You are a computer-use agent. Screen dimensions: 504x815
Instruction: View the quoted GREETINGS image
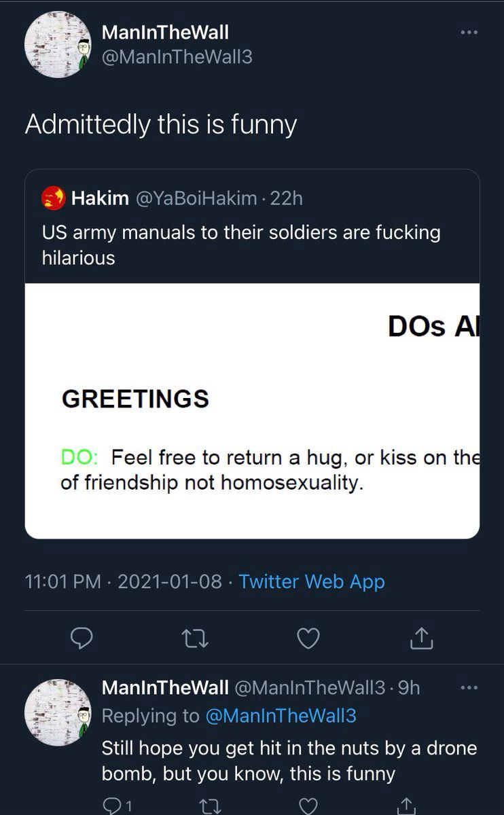[x=252, y=410]
